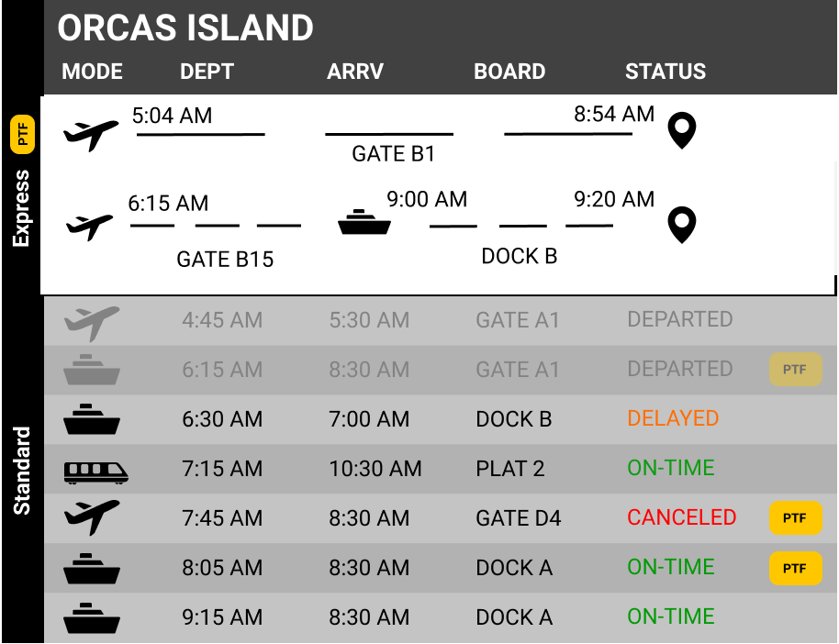Click the DEPT column header
Image resolution: width=839 pixels, height=644 pixels.
point(207,72)
